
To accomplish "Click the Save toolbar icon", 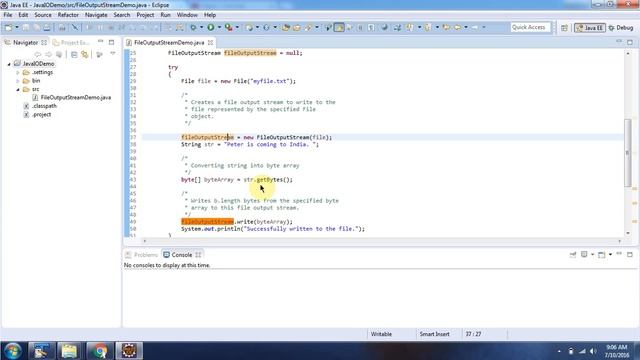I will (26, 27).
